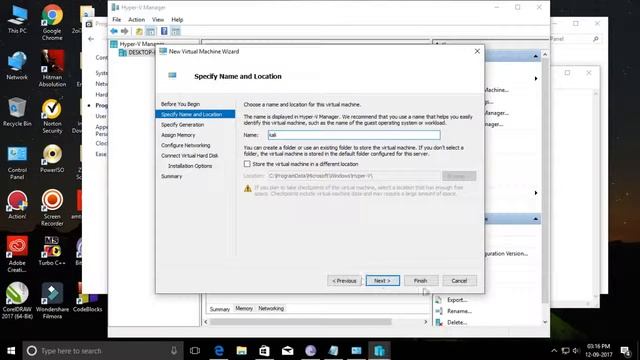Image resolution: width=640 pixels, height=360 pixels.
Task: Open Wondershare Filmora desktop shortcut
Action: 52,301
